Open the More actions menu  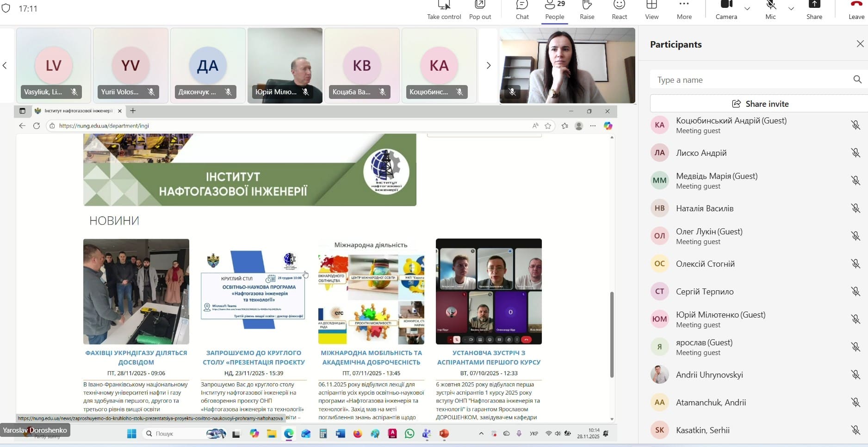pyautogui.click(x=684, y=9)
